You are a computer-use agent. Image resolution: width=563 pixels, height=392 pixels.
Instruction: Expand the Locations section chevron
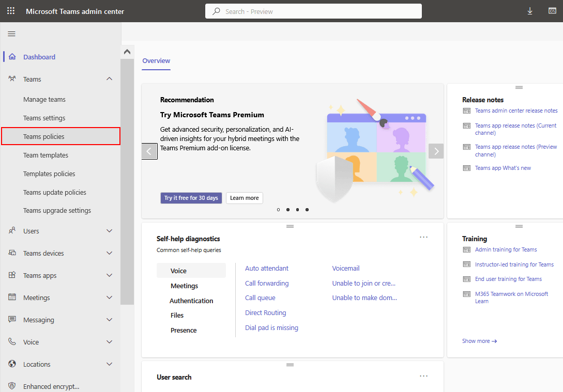coord(110,364)
